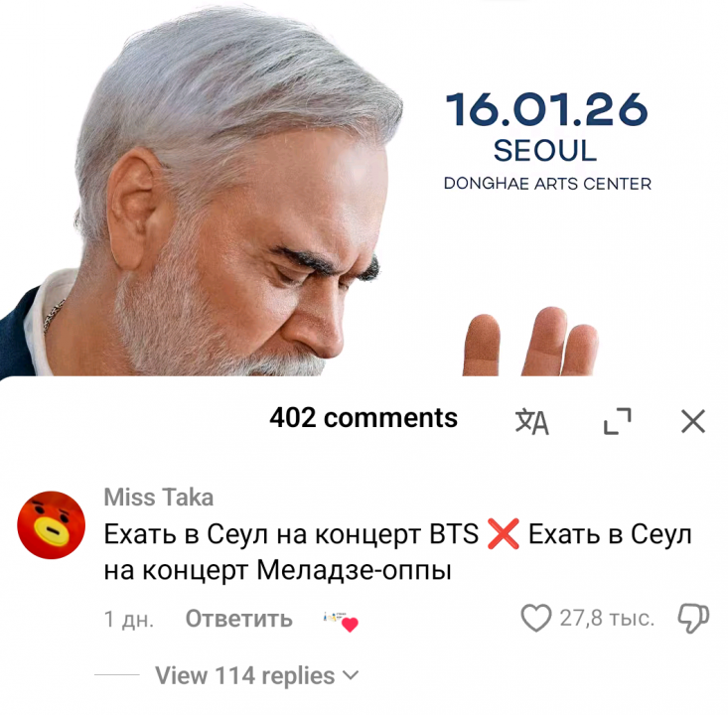Reply using the Ответить button

[239, 619]
